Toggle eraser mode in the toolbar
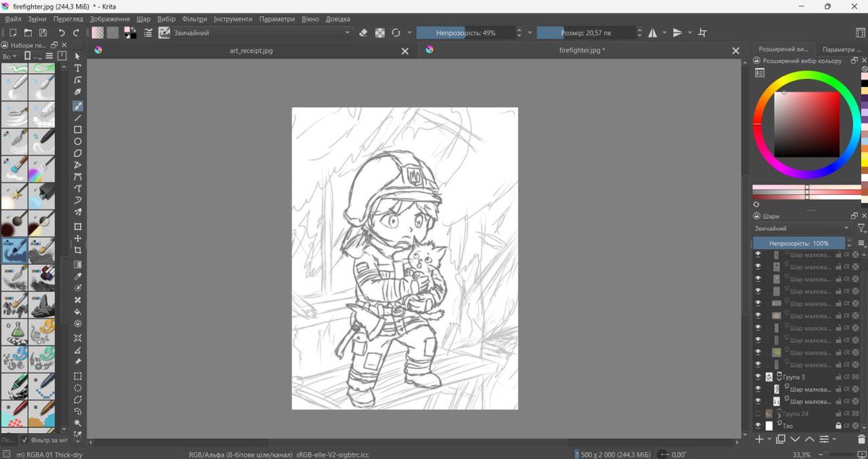This screenshot has height=459, width=868. [x=363, y=33]
